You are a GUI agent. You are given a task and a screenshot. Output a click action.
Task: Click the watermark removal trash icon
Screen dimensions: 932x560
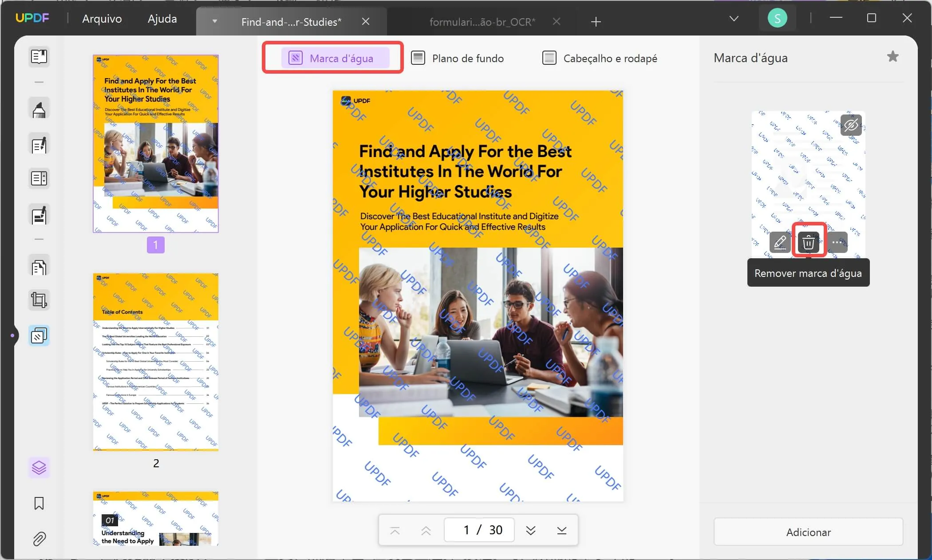tap(809, 242)
